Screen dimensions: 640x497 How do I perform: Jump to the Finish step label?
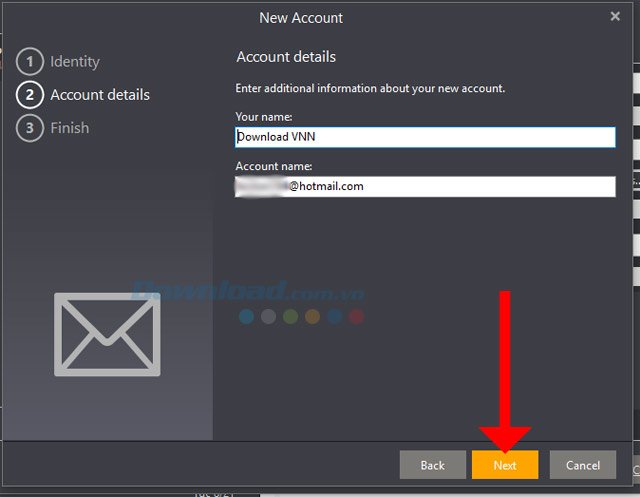(70, 128)
